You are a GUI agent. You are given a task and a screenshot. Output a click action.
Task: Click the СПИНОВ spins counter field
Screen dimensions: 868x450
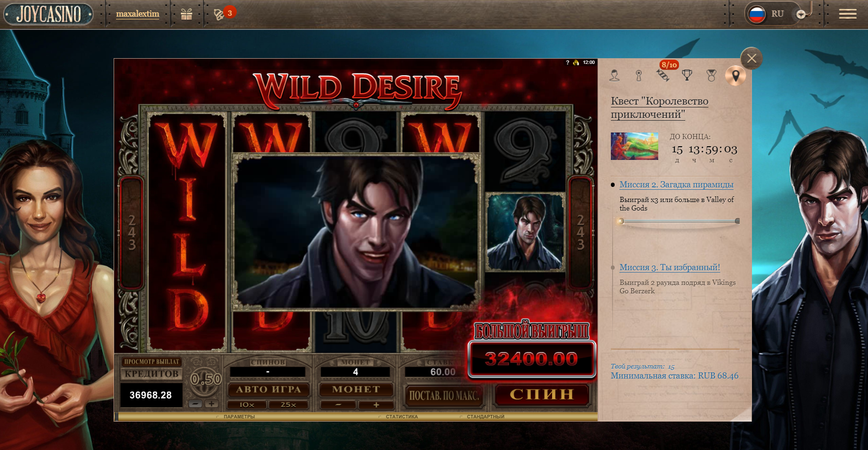click(x=268, y=372)
